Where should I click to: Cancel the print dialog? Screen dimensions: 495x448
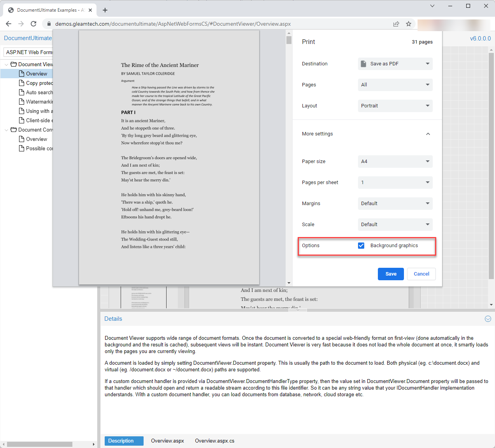[421, 274]
